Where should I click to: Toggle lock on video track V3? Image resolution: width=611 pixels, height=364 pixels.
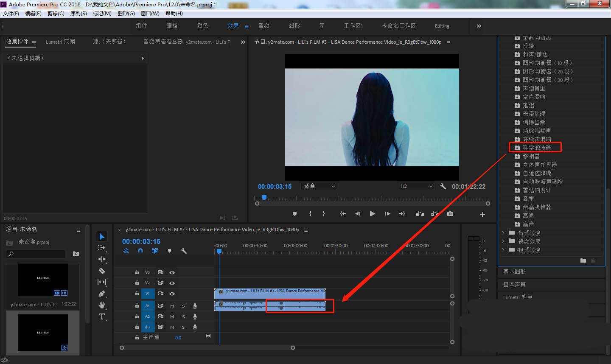pos(137,272)
